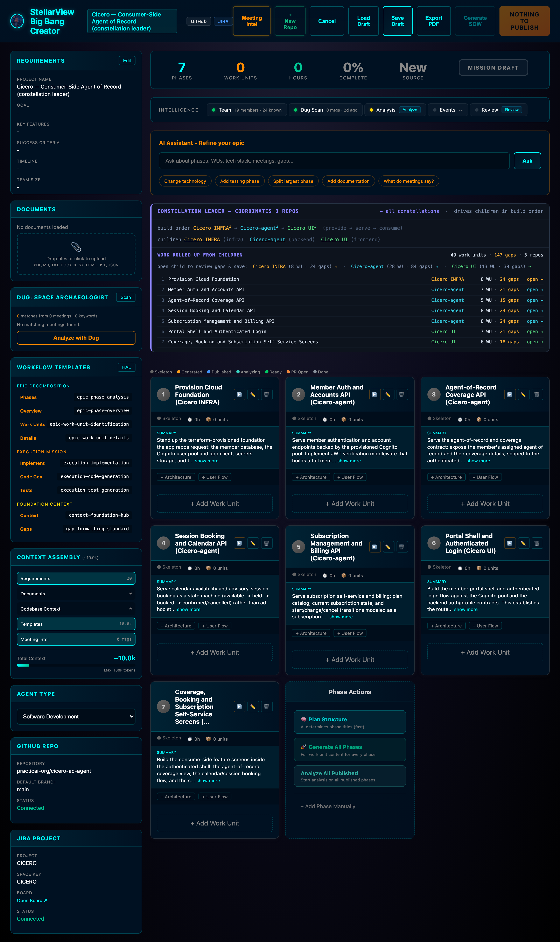Screen dimensions: 560x942
Task: Click Export PDF button
Action: click(434, 21)
